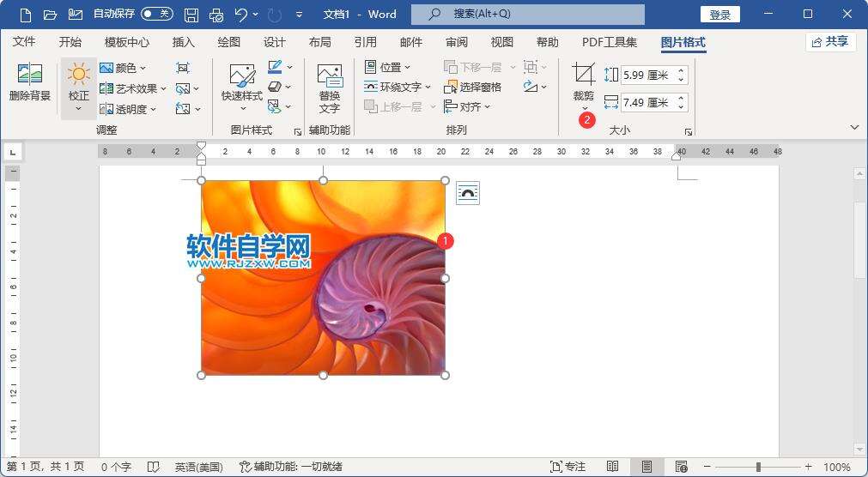The height and width of the screenshot is (477, 868).
Task: Click the 搜索(Alt+Q) search box
Action: 527,15
